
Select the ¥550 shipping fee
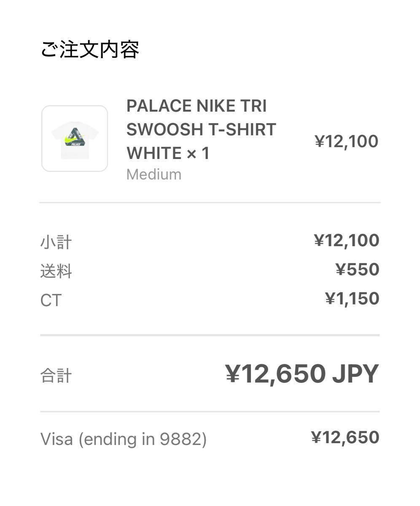point(357,270)
